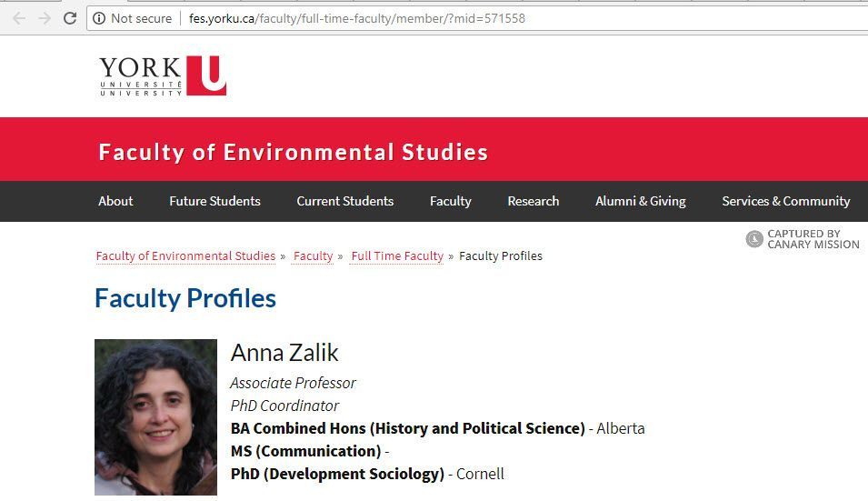Open the About menu

tap(115, 201)
